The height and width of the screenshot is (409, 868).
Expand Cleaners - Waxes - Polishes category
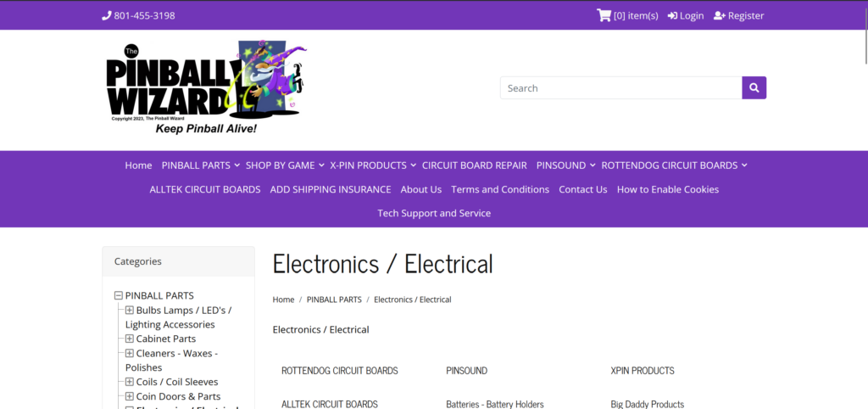click(130, 353)
